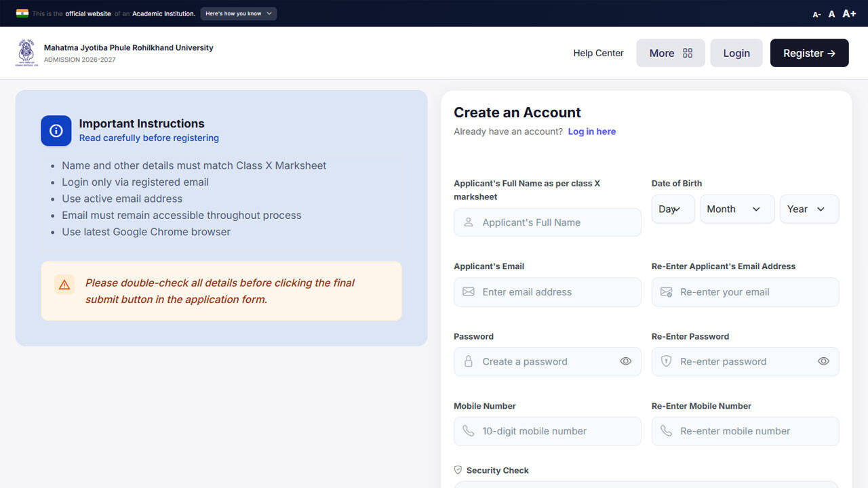Image resolution: width=868 pixels, height=488 pixels.
Task: Open the Day dropdown
Action: point(673,209)
